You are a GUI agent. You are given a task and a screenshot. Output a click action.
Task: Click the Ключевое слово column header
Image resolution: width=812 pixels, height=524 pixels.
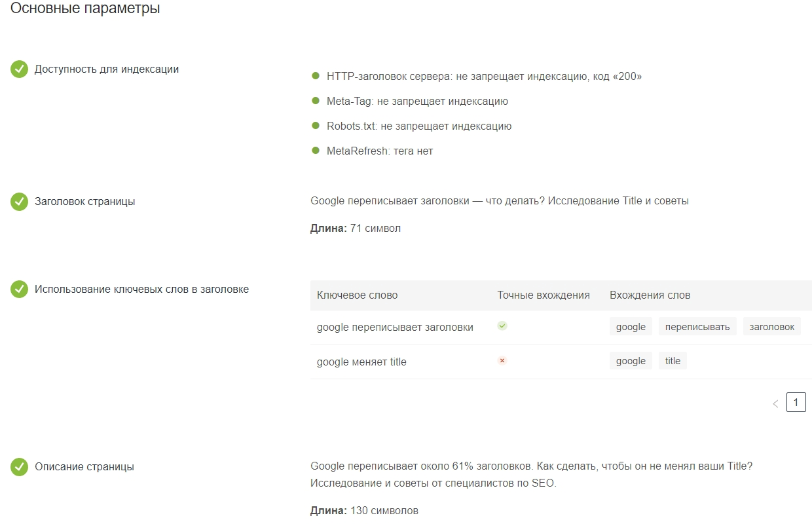pos(357,295)
